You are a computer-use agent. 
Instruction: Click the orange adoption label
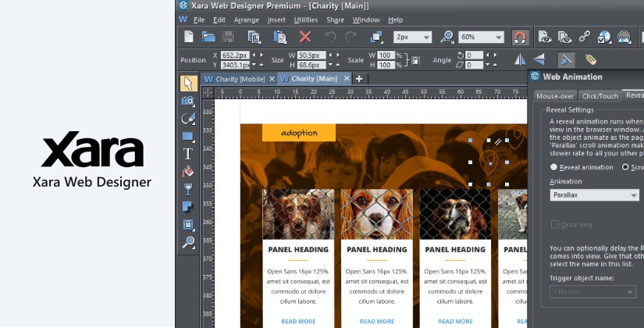point(298,133)
